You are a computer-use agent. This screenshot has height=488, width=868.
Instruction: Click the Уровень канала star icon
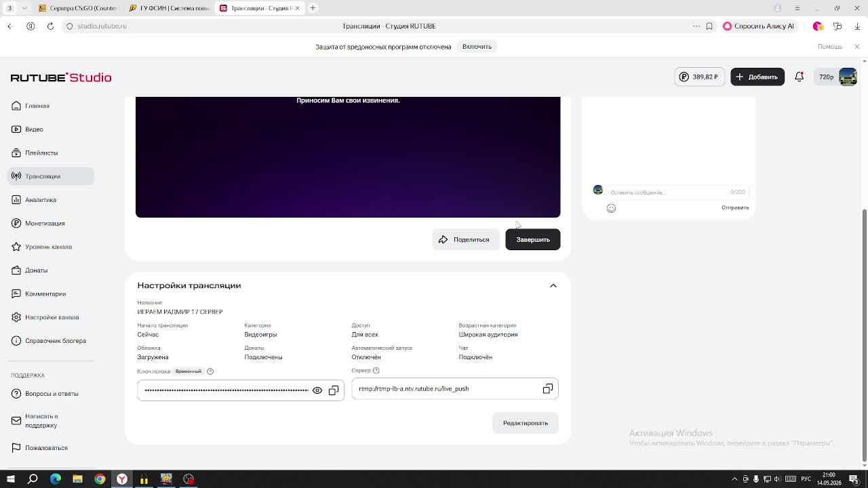pyautogui.click(x=16, y=247)
